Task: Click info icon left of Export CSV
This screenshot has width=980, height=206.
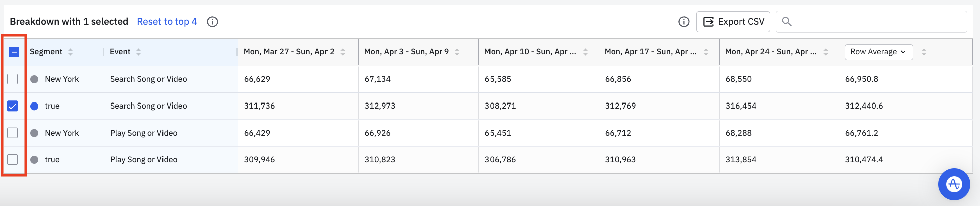Action: [684, 22]
